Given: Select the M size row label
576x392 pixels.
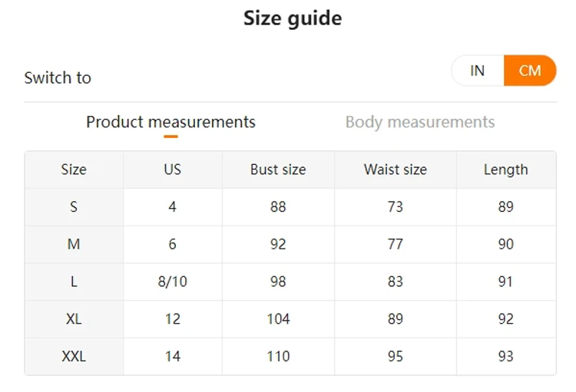Looking at the screenshot, I should coord(74,244).
